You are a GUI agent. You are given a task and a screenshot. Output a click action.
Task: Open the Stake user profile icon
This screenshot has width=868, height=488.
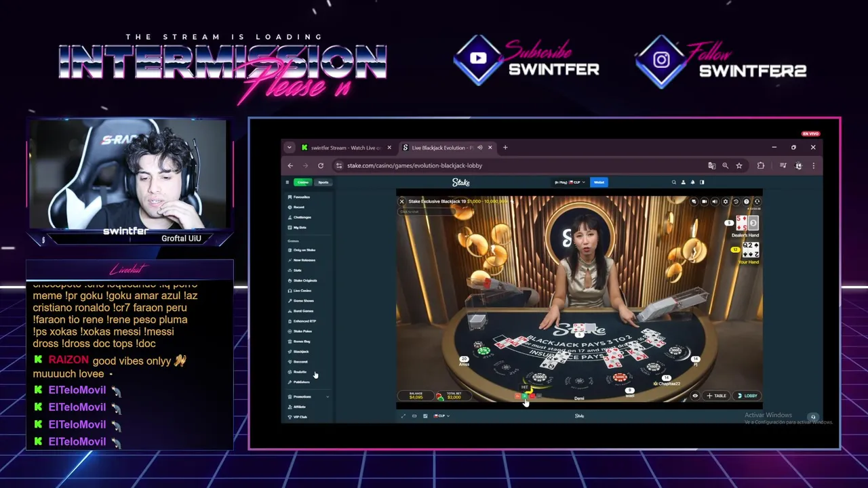pos(683,182)
